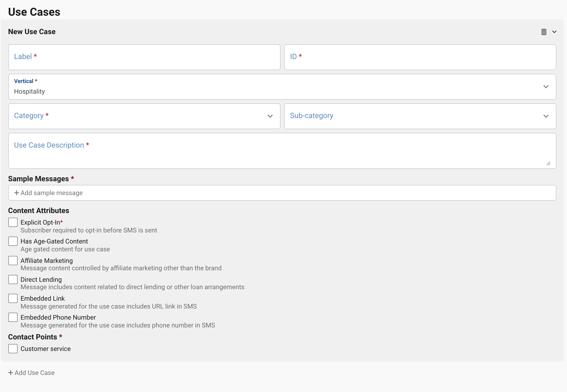The width and height of the screenshot is (567, 392).
Task: Click the plus icon beside Add Use Case
Action: point(11,373)
